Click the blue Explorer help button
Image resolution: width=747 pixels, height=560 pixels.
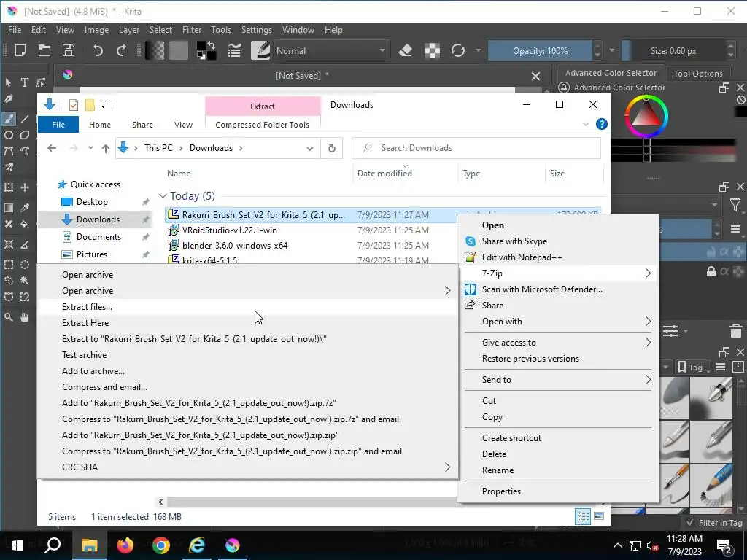pyautogui.click(x=602, y=124)
